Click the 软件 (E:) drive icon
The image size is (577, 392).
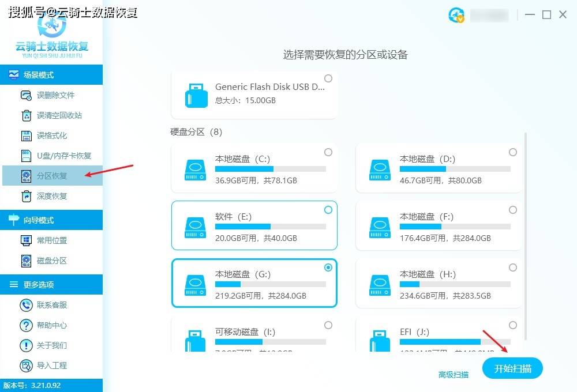tap(196, 228)
